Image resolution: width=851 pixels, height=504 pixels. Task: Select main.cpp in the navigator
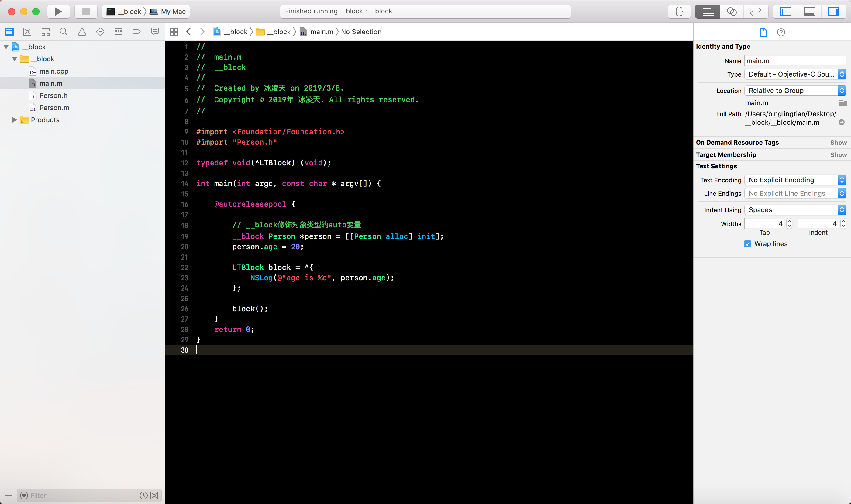[x=54, y=71]
